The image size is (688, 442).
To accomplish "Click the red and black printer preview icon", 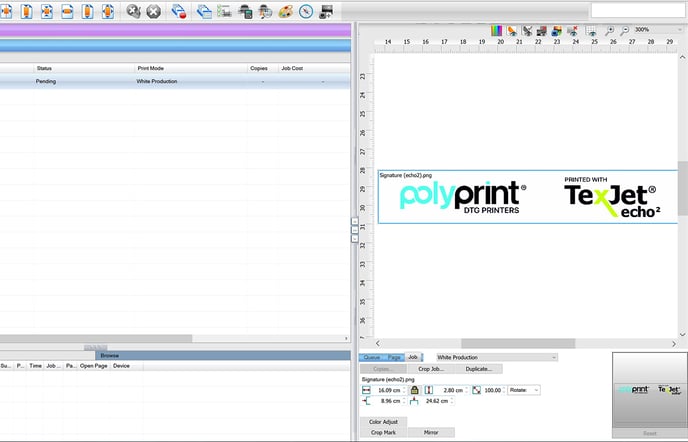I will pyautogui.click(x=542, y=30).
